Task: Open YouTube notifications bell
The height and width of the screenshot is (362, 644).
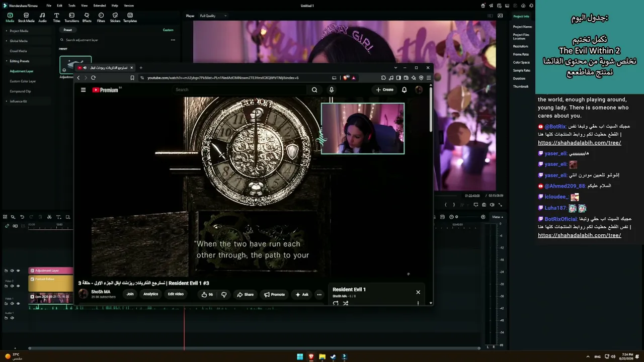Action: click(x=404, y=90)
